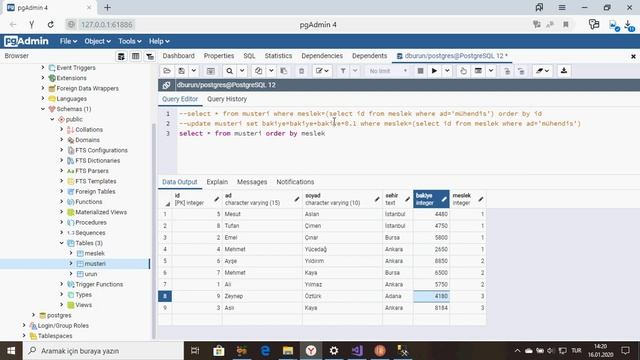
Task: Open file icon in query toolbar
Action: (x=167, y=71)
